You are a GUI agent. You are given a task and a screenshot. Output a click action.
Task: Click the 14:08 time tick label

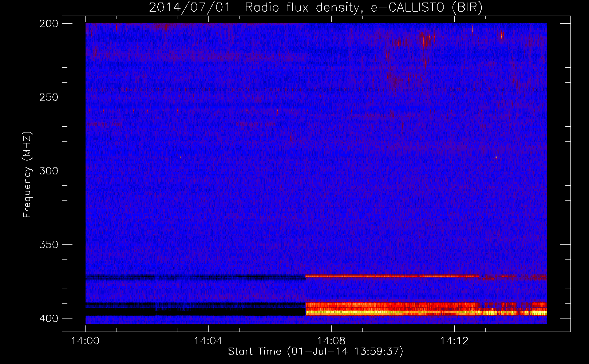coord(331,341)
